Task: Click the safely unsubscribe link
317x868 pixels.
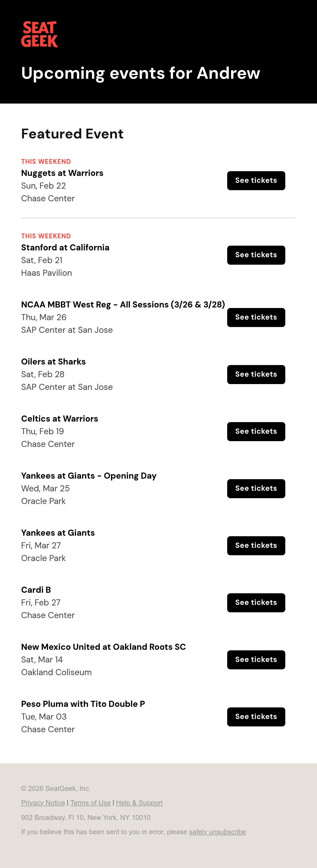Action: (x=217, y=832)
